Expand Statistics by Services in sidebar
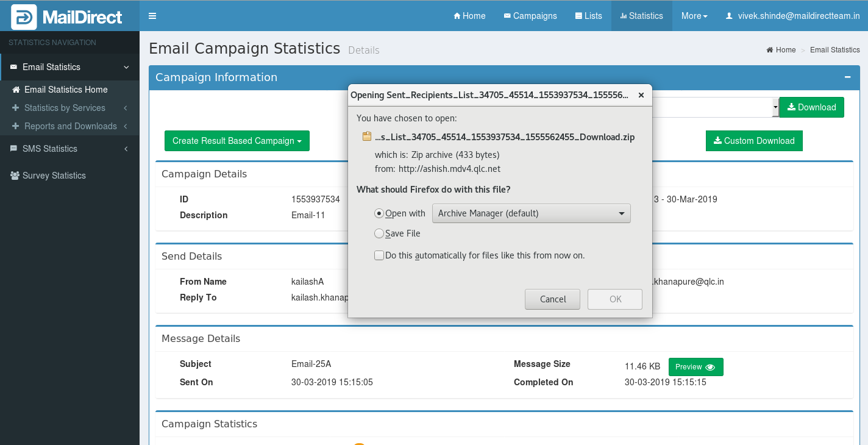 [65, 108]
